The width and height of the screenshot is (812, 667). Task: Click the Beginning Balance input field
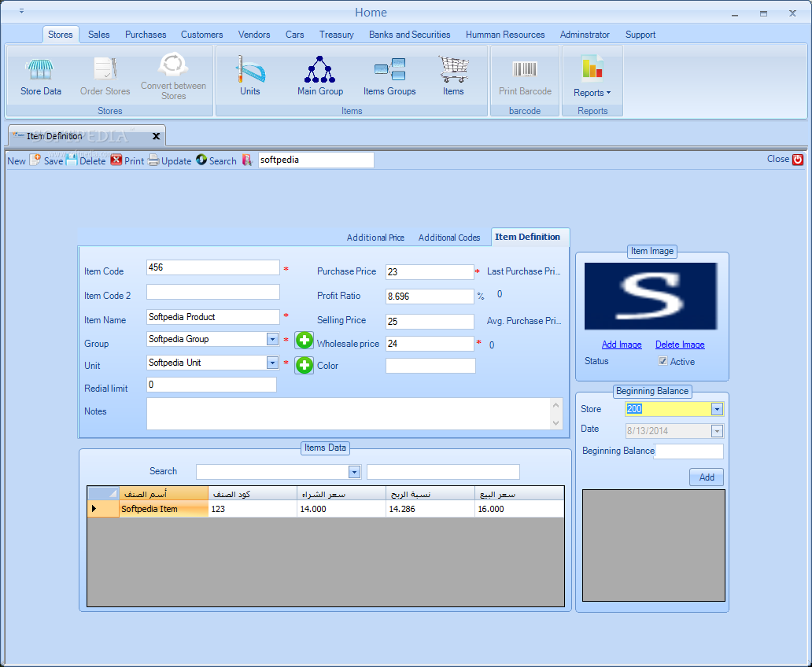(688, 451)
